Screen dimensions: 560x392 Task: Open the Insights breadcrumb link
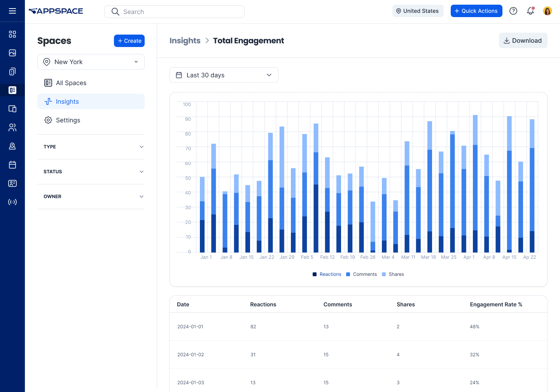pyautogui.click(x=185, y=40)
